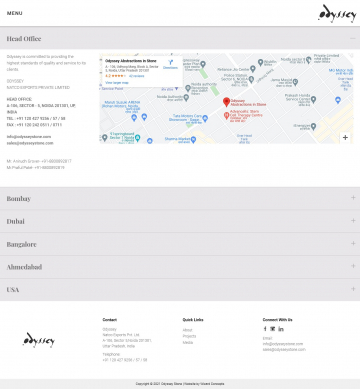The image size is (360, 389).
Task: Expand the Dubai office section
Action: (180, 221)
